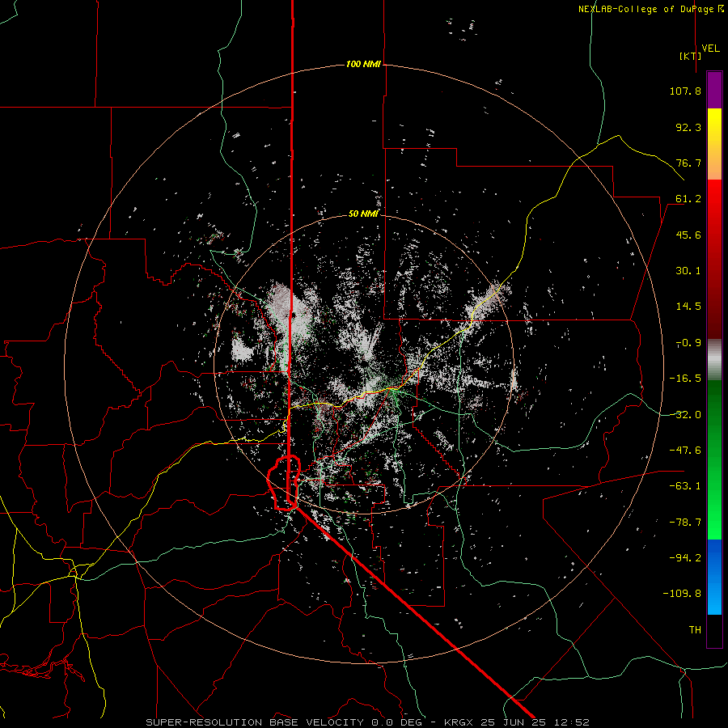
Task: Select the 107.8 scale value
Action: pyautogui.click(x=685, y=91)
